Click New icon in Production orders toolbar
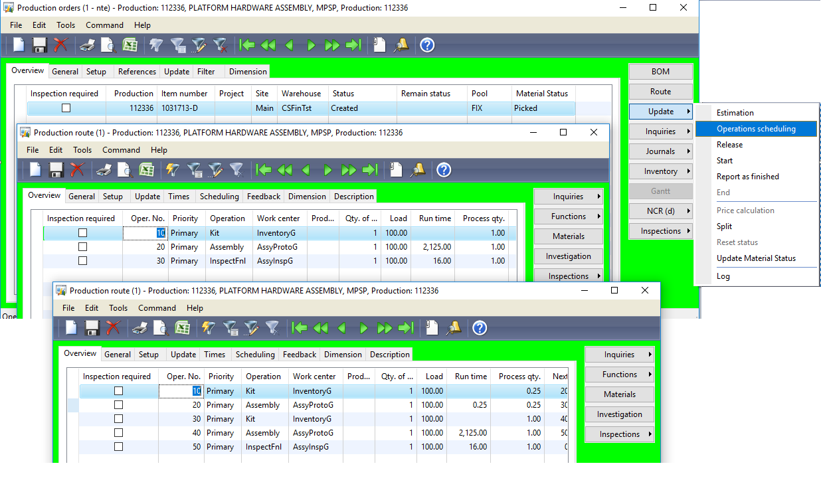The image size is (821, 504). click(19, 45)
